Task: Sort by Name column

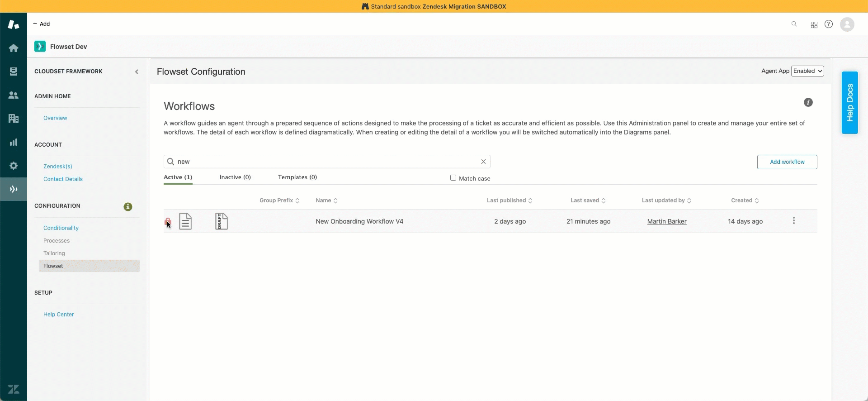Action: (x=326, y=200)
